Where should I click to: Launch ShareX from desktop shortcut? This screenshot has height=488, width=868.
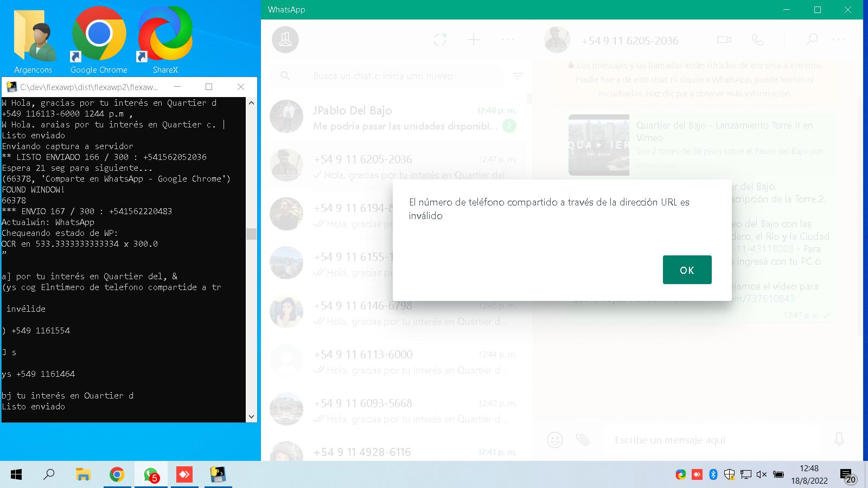pos(165,41)
